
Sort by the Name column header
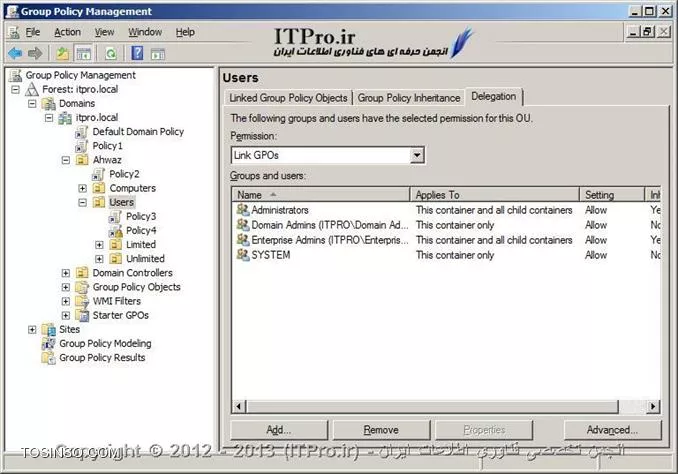tap(320, 195)
